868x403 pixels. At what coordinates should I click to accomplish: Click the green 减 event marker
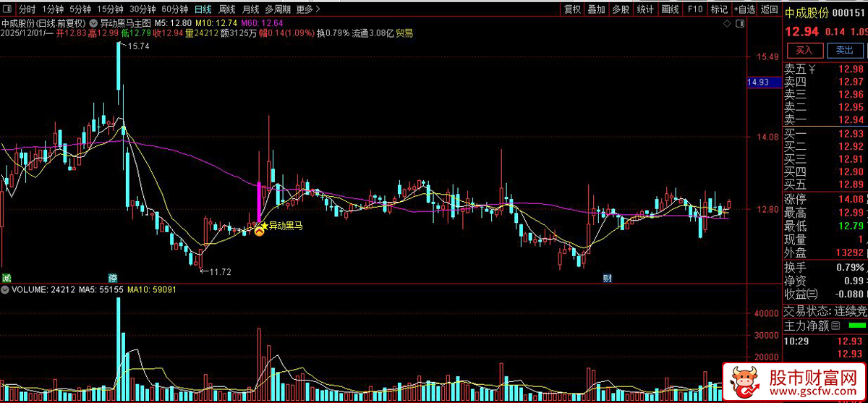7,279
